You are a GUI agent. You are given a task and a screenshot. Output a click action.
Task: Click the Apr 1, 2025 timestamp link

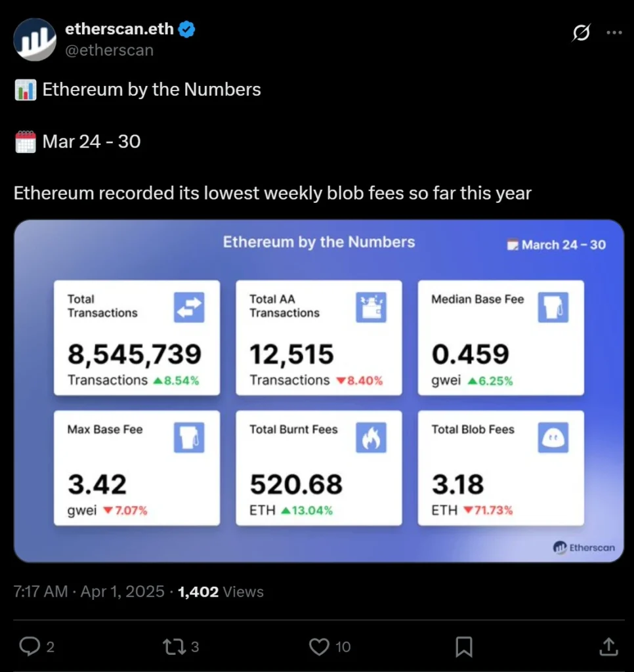pos(122,591)
